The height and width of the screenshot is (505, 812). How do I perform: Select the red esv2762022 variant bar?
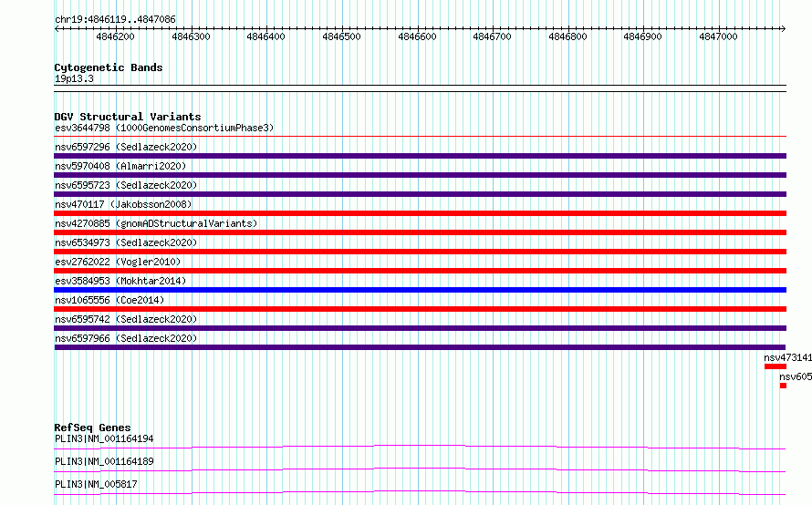coord(420,271)
